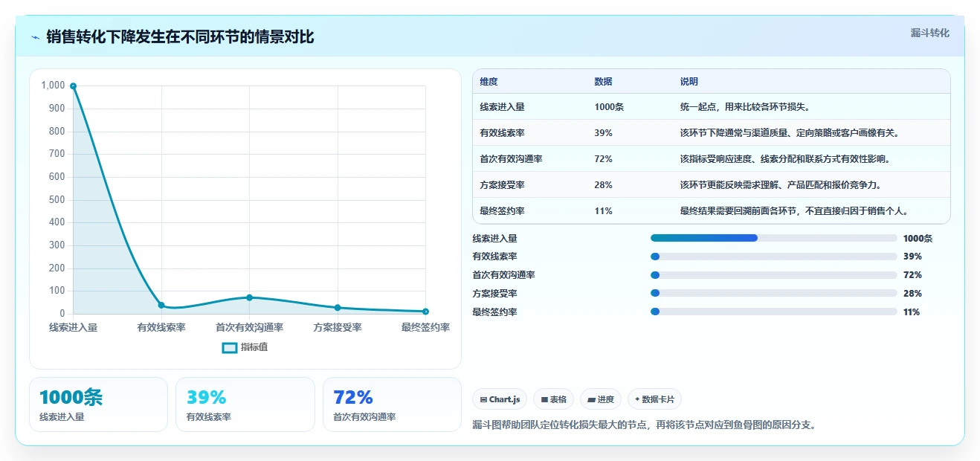Click the 首次有效沟通率 cell in the table
The width and height of the screenshot is (980, 461).
512,159
